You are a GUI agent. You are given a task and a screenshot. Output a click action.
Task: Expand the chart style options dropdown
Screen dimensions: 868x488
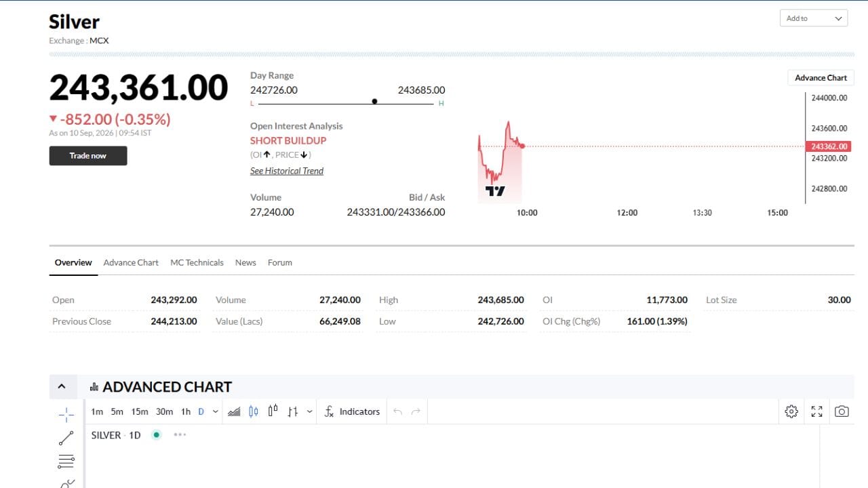pos(310,411)
